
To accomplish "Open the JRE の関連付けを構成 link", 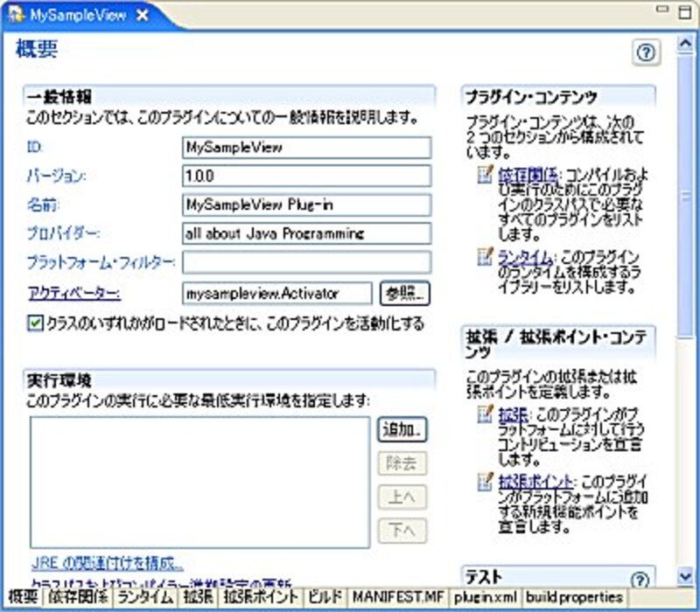I will (x=108, y=561).
